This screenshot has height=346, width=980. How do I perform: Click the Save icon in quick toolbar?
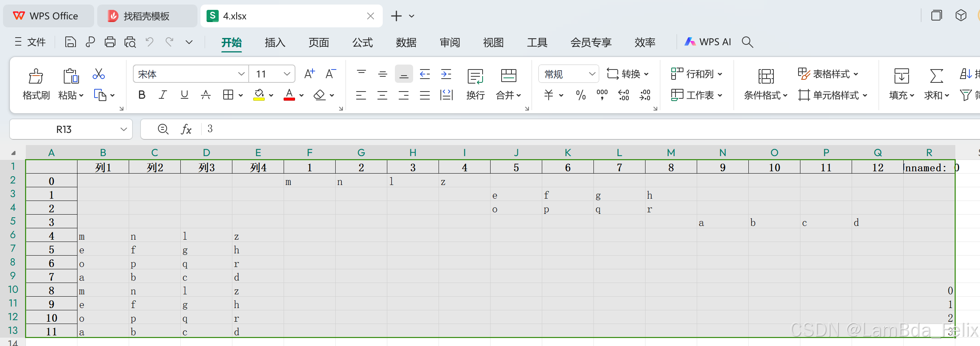click(x=70, y=42)
